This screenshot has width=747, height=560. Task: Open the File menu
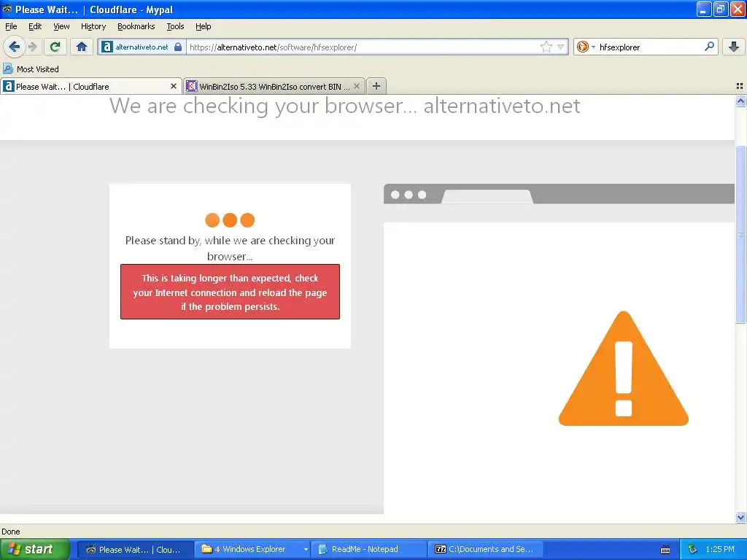coord(11,26)
